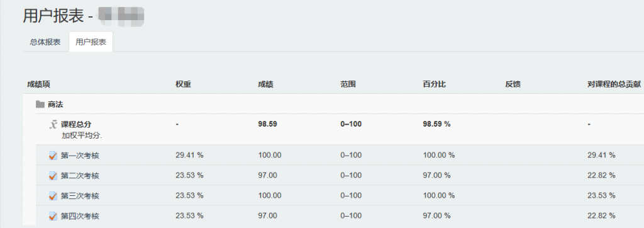Screen dimensions: 644x228
Task: Click the 商法 folder icon
Action: coord(40,105)
